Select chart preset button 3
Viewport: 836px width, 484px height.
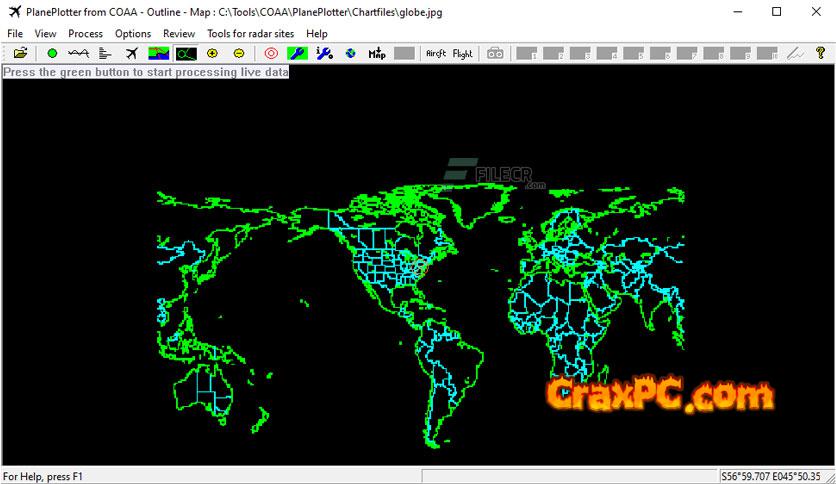click(x=580, y=53)
